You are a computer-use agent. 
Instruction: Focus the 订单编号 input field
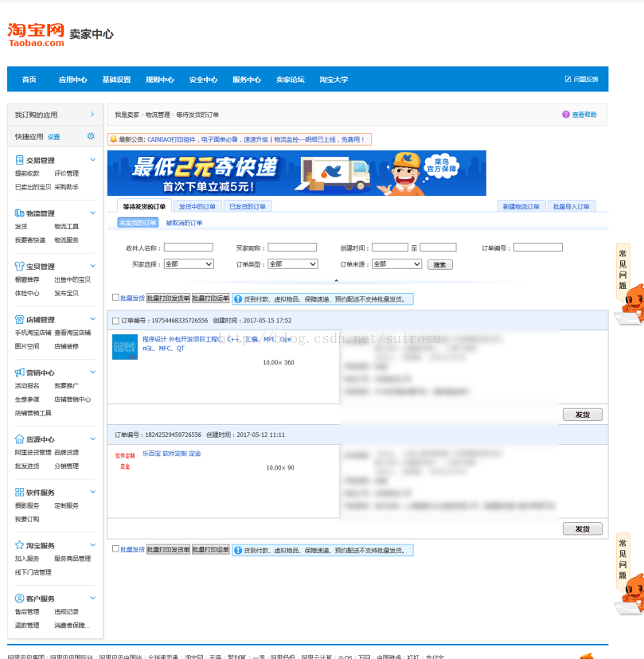pyautogui.click(x=538, y=247)
